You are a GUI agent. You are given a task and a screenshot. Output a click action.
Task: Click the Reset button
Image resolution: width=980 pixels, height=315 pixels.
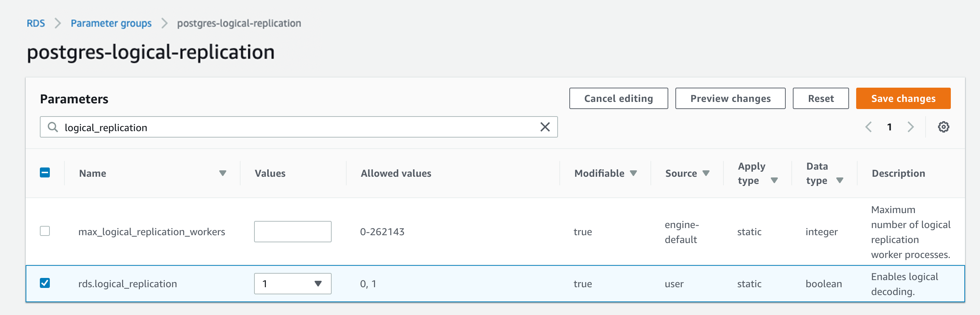click(x=821, y=98)
